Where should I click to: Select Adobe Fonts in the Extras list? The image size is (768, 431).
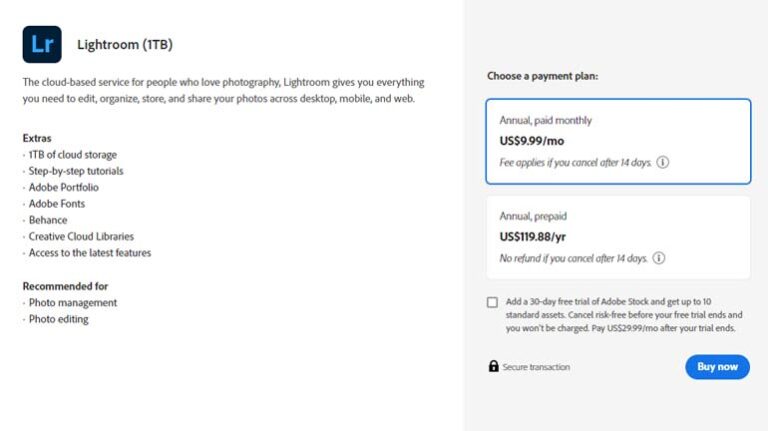click(60, 204)
